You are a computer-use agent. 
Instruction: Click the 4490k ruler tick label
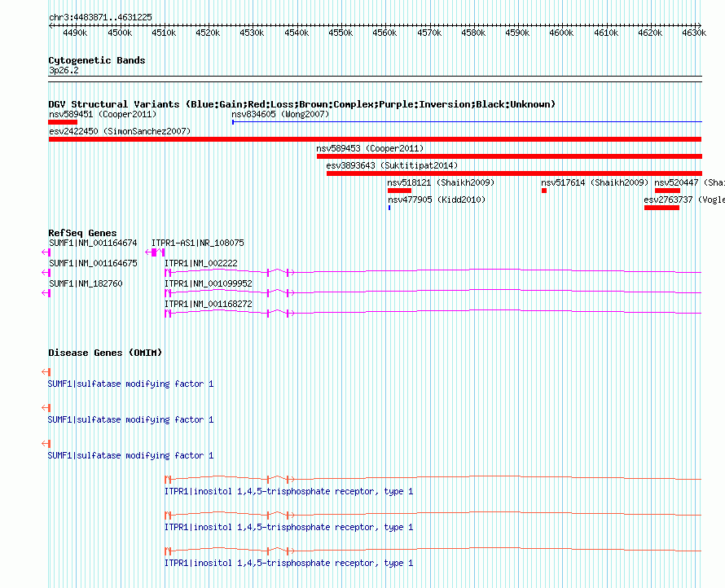tap(75, 33)
